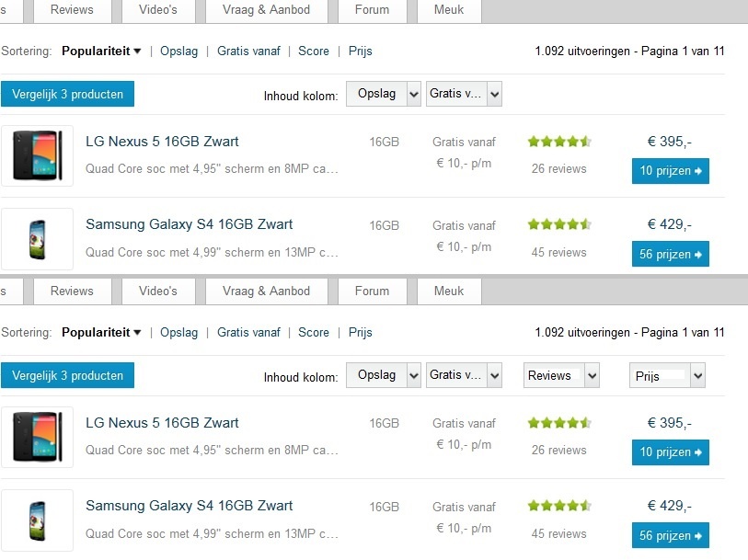Sort by Prijs link in the lower copy

tap(360, 332)
